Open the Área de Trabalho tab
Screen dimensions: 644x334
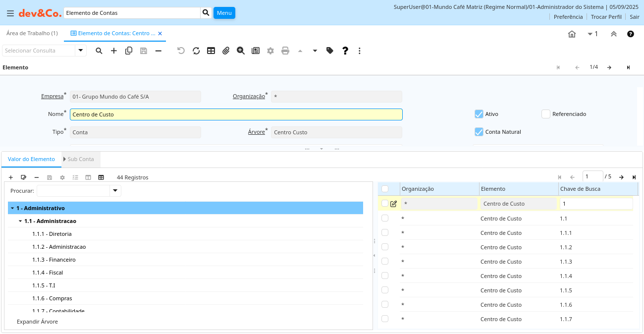pos(32,33)
